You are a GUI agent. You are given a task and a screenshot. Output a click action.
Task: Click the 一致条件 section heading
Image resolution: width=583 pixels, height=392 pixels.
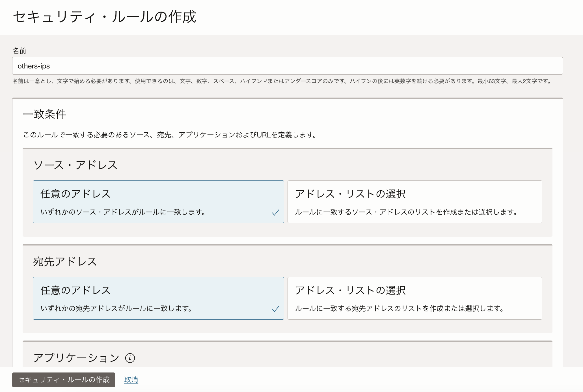tap(44, 114)
